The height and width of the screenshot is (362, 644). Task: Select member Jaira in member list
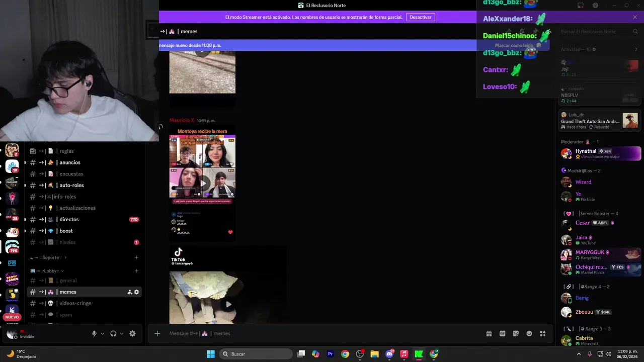tap(600, 240)
